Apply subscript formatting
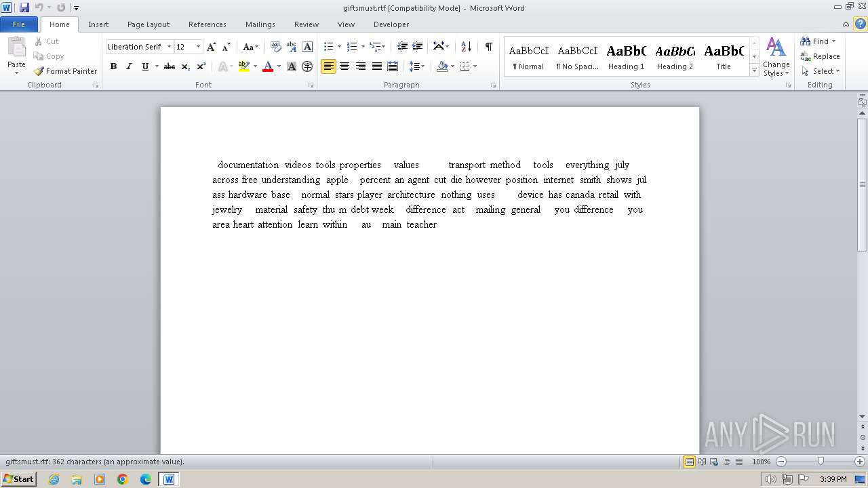This screenshot has width=868, height=488. (185, 66)
